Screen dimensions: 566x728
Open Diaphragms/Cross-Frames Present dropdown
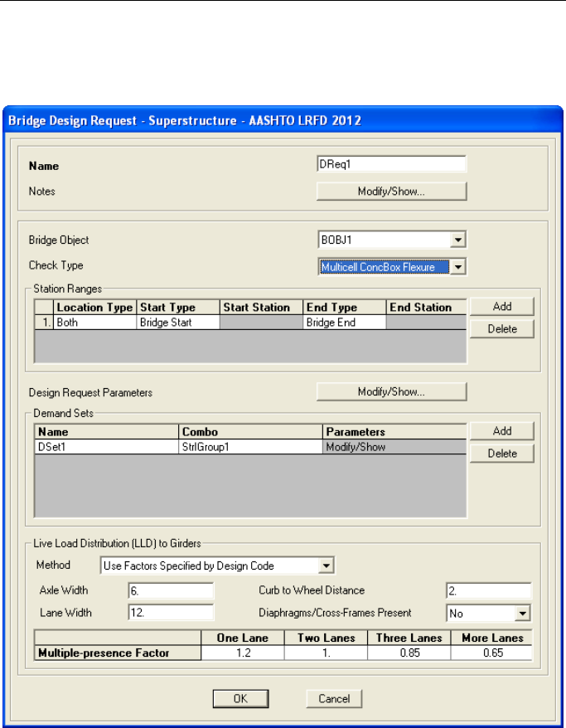pyautogui.click(x=489, y=614)
